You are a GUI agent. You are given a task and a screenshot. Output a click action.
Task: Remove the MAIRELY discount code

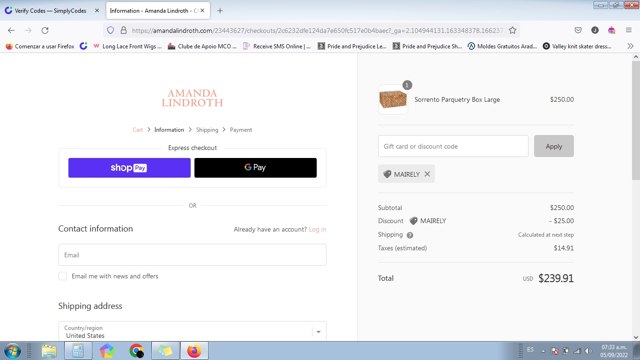427,174
